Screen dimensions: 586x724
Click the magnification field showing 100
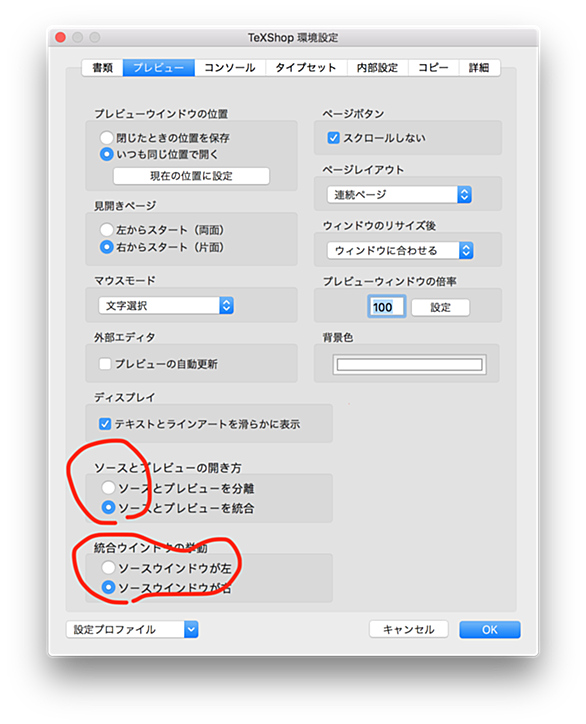pos(387,307)
